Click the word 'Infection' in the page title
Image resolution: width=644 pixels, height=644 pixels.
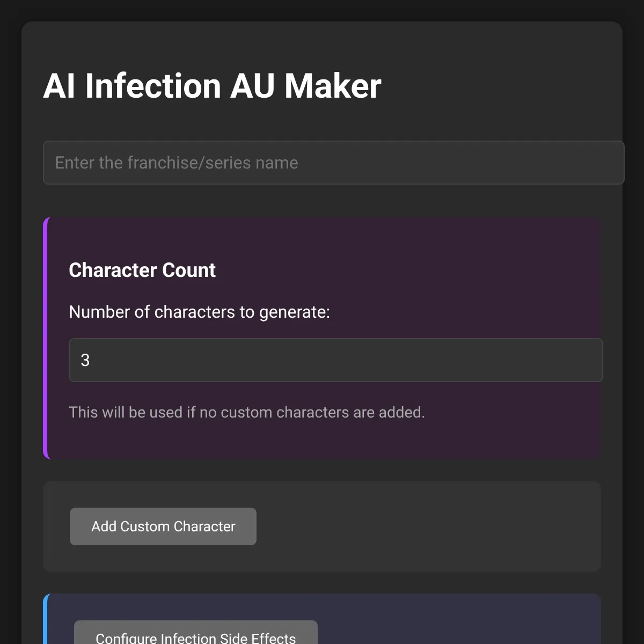point(153,86)
